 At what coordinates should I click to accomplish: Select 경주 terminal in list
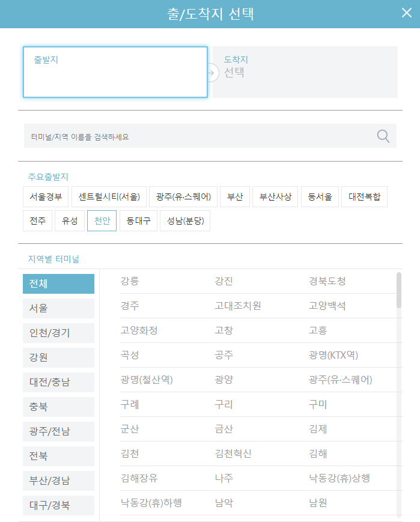(x=130, y=306)
